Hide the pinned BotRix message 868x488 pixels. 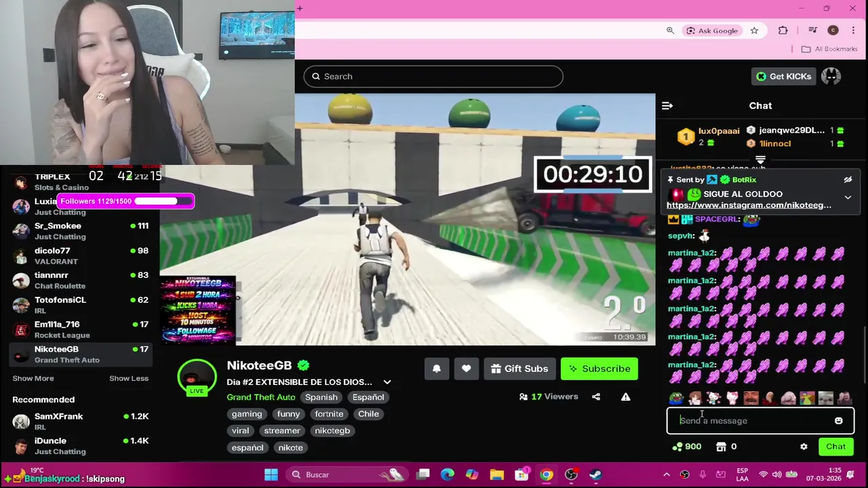tap(848, 180)
